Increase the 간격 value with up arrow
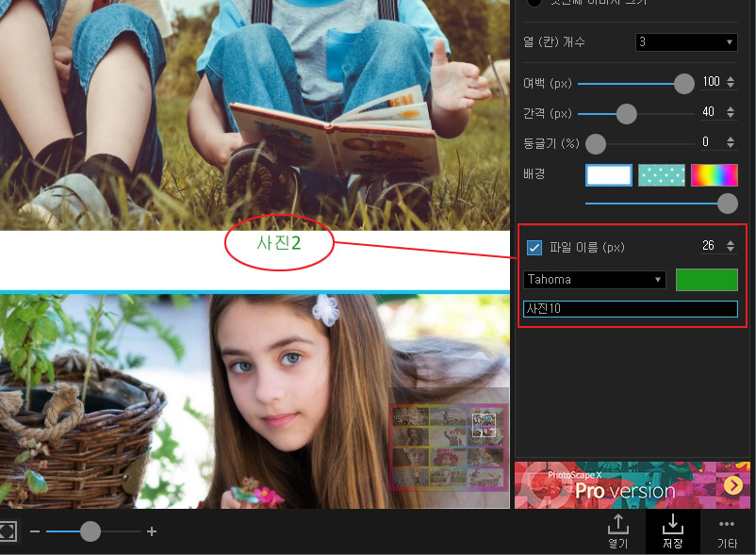The image size is (756, 555). click(731, 108)
